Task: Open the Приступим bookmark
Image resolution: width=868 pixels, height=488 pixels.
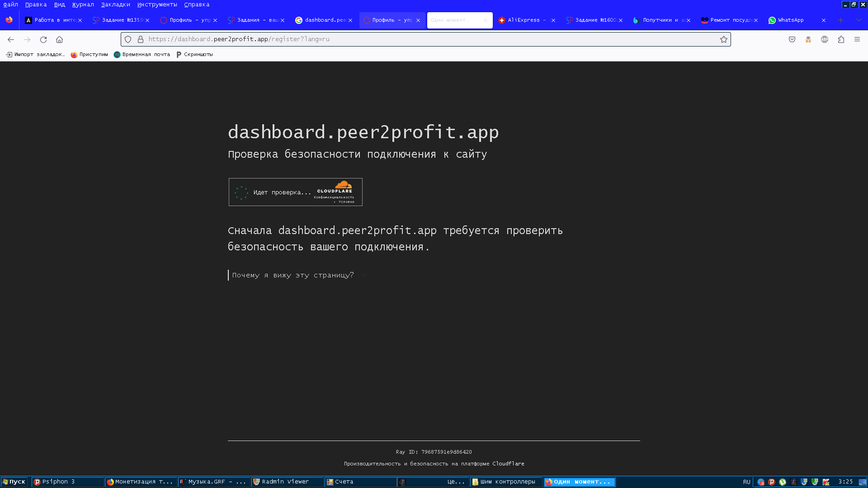Action: [x=89, y=54]
